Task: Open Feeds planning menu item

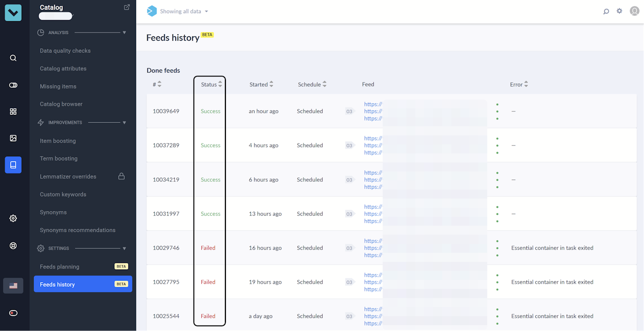Action: (x=59, y=267)
